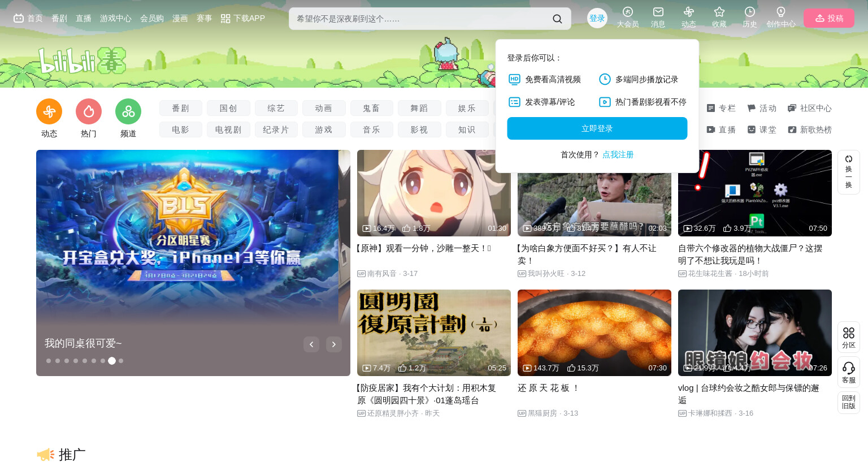This screenshot has width=868, height=466.
Task: Open 历史 history clock icon
Action: pyautogui.click(x=750, y=18)
